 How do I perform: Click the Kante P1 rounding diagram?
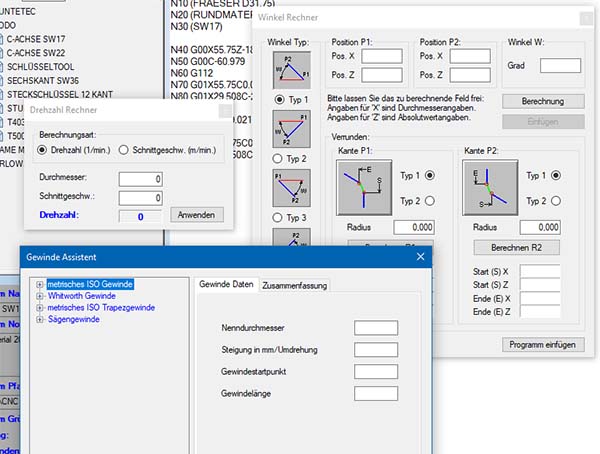(x=364, y=188)
